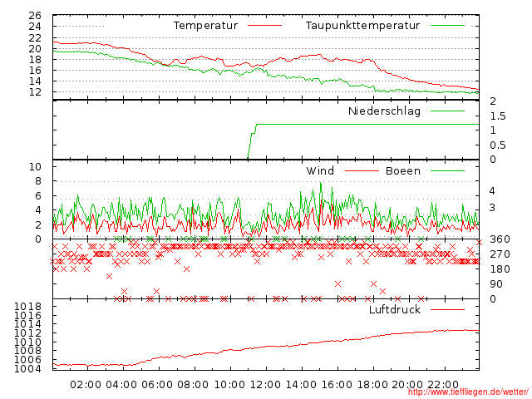Click the green Niederschlag legend line
The width and height of the screenshot is (532, 399).
447,111
